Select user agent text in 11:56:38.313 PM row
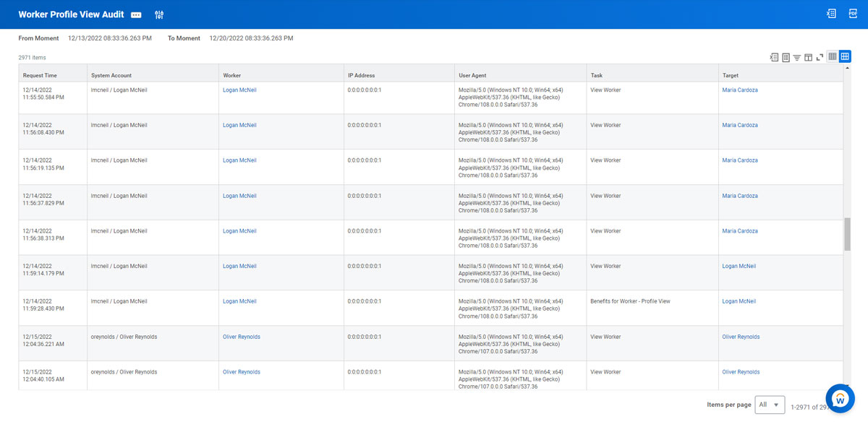Viewport: 868px width, 427px height. [511, 238]
